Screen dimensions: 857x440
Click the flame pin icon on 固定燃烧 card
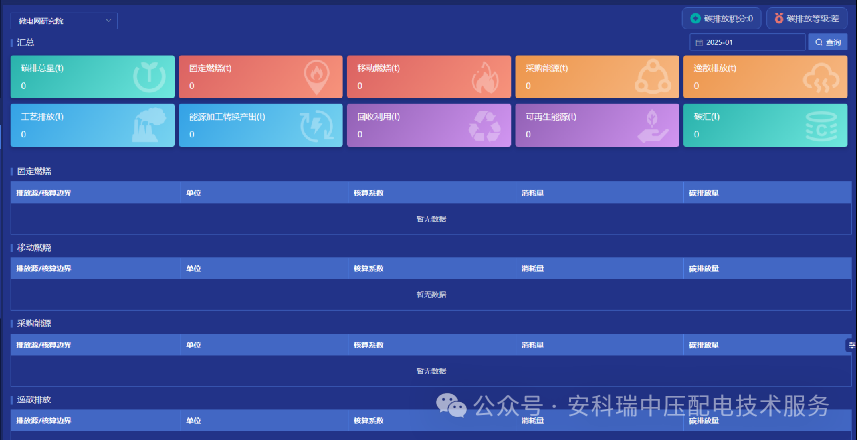click(x=317, y=77)
